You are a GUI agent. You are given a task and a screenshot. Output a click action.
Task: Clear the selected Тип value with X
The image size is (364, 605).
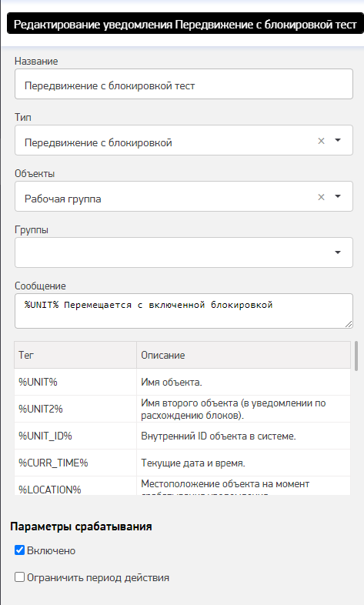(321, 141)
